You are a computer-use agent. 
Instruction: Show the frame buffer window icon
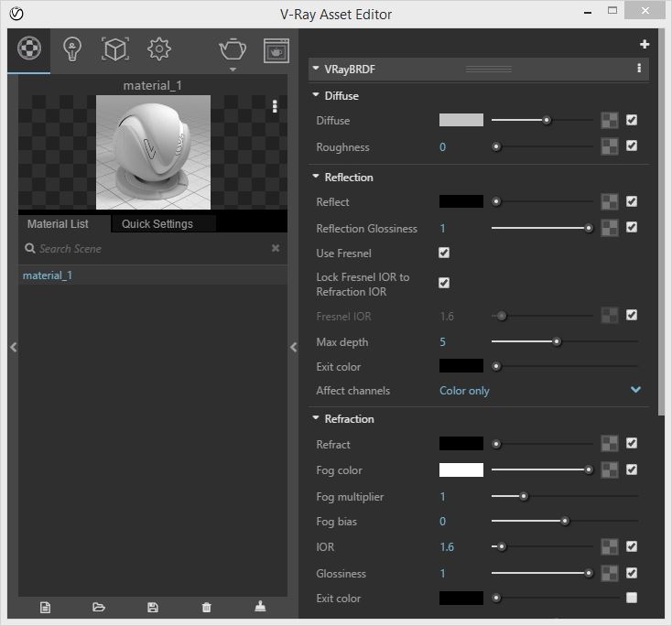[276, 50]
